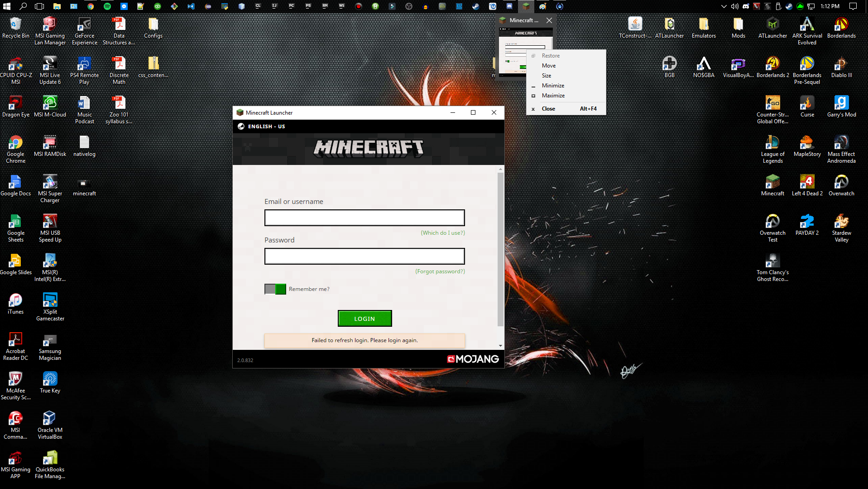This screenshot has height=489, width=868.
Task: Select the Mods folder icon
Action: click(739, 28)
